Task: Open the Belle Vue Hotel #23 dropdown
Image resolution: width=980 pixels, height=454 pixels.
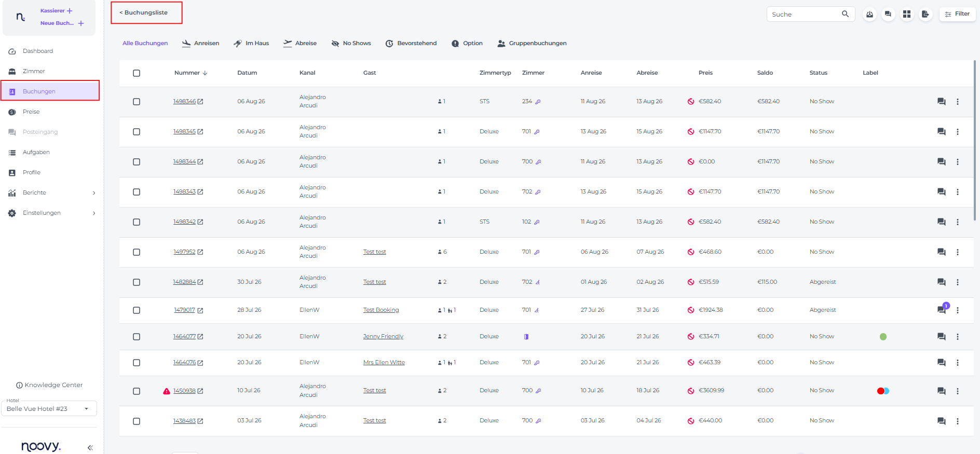Action: [x=49, y=408]
